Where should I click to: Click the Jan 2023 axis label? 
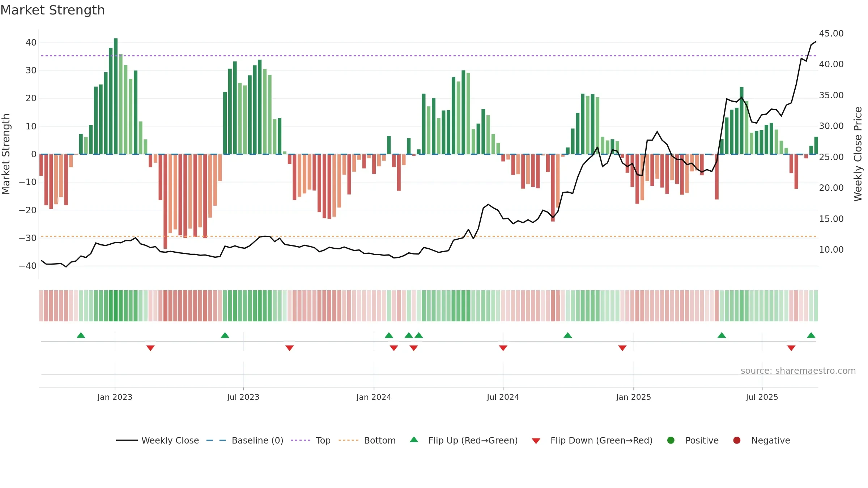point(115,397)
